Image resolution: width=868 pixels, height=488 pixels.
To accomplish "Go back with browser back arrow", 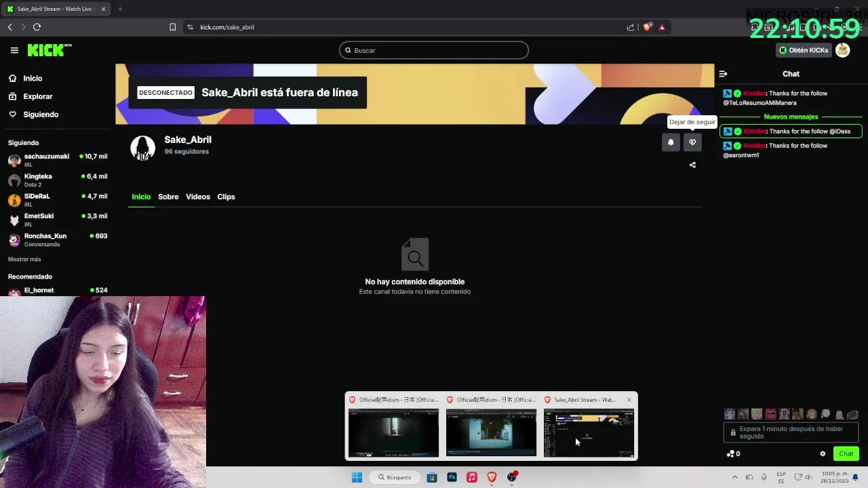I will 10,27.
